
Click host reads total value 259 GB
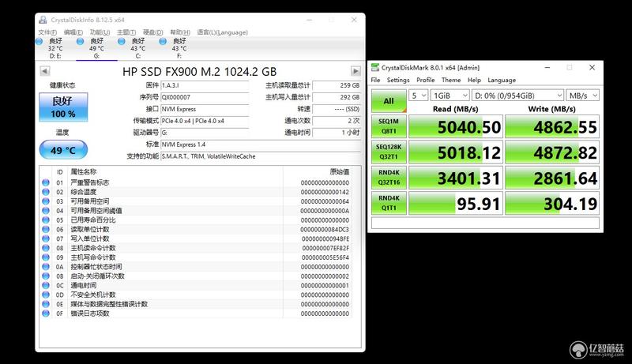337,85
